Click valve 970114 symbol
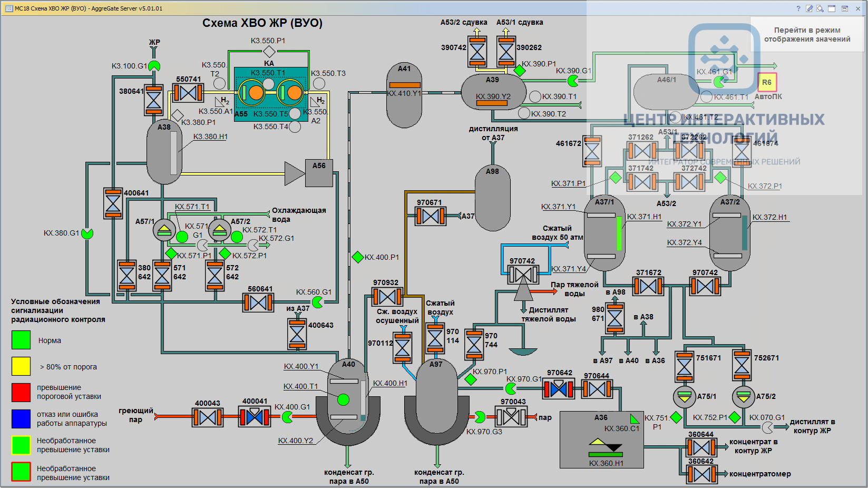868x488 pixels. click(x=435, y=338)
